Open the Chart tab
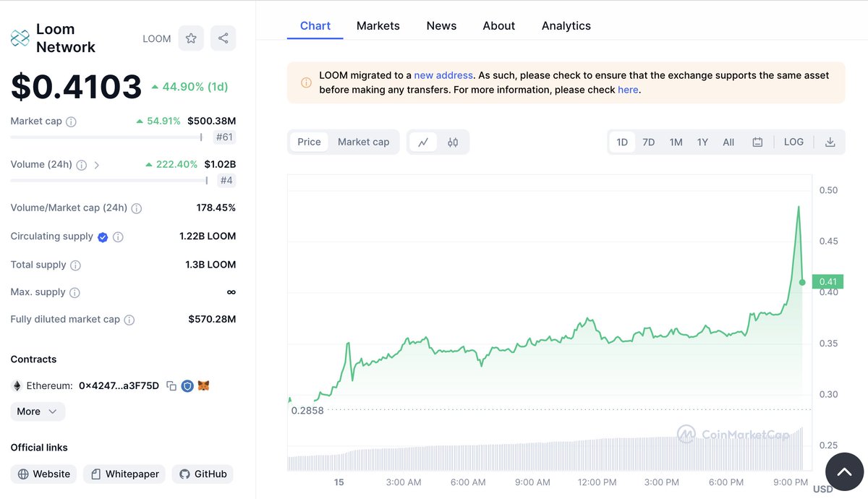The width and height of the screenshot is (868, 499). [315, 26]
